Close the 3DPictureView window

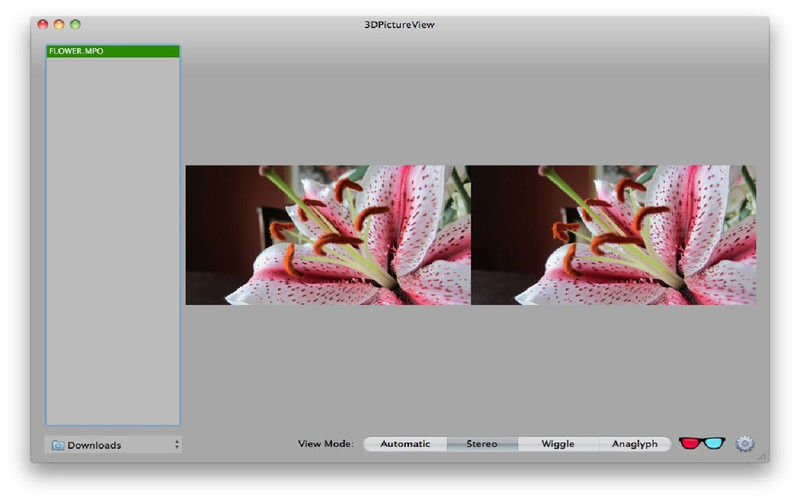coord(43,24)
